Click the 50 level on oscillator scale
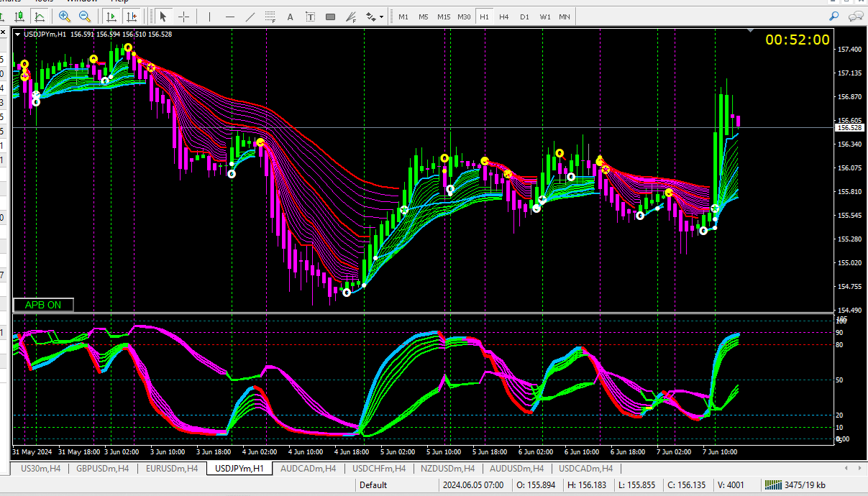This screenshot has width=868, height=496. point(841,380)
